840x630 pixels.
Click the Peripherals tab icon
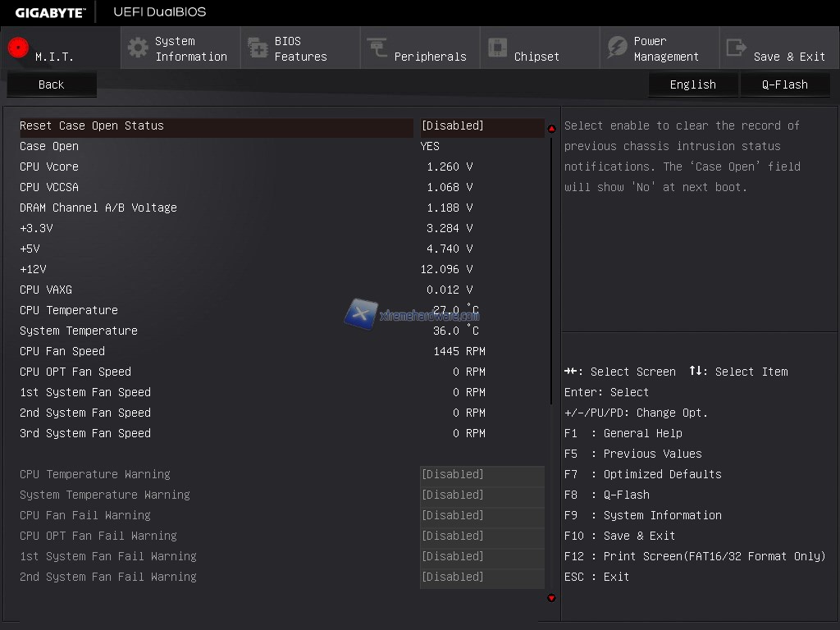pos(377,48)
